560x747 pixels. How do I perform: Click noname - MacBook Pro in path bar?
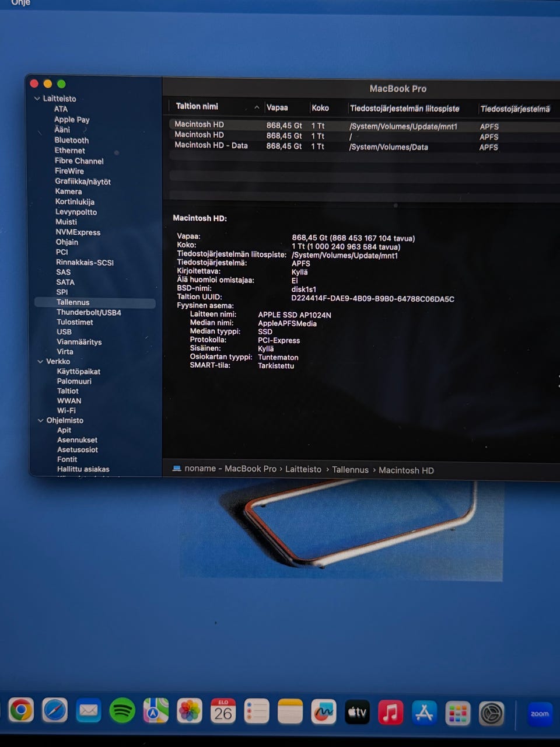230,469
